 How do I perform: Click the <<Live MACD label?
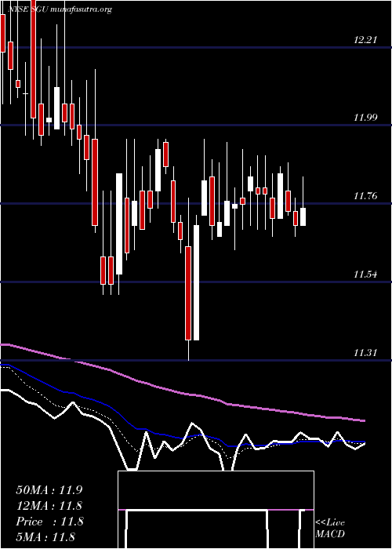(330, 529)
